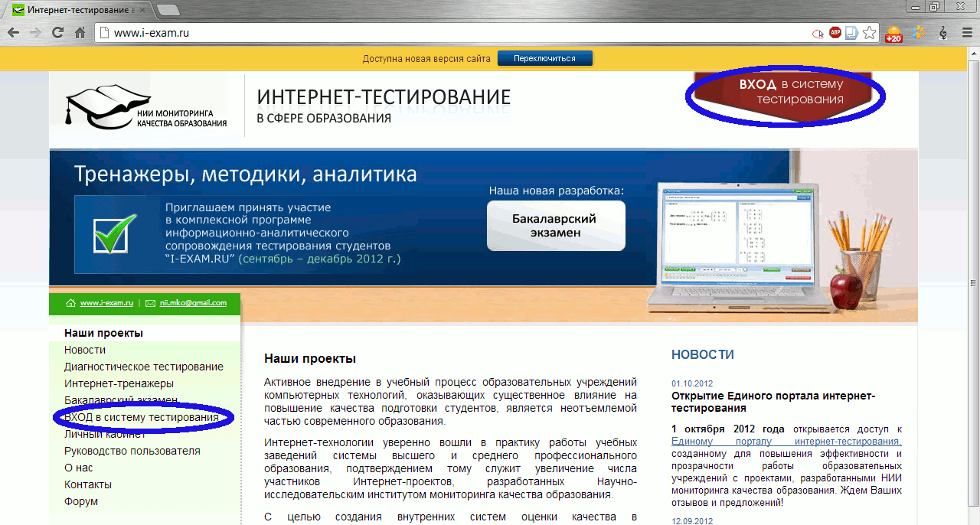
Task: Bookmark this page with the star icon
Action: click(x=869, y=33)
